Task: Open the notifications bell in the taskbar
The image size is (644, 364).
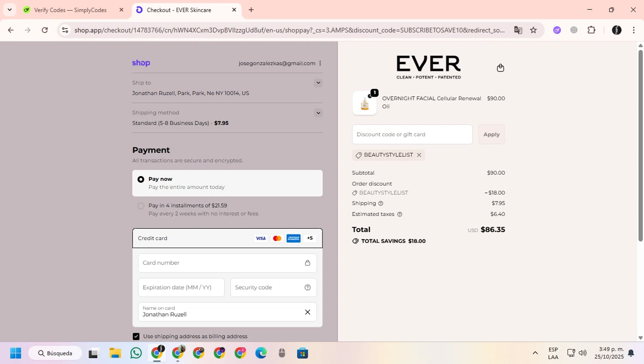Action: (x=631, y=353)
